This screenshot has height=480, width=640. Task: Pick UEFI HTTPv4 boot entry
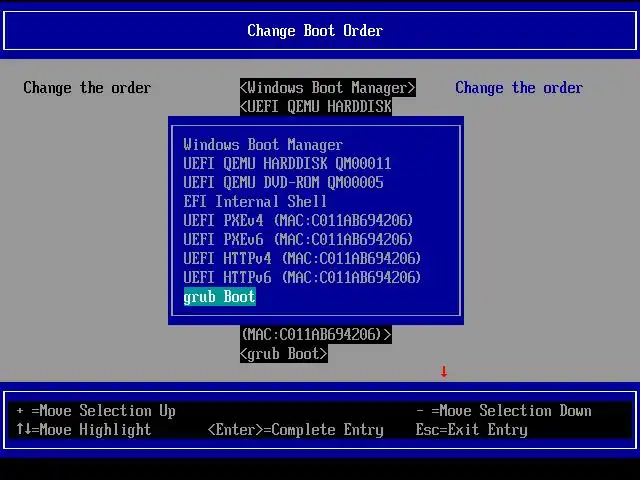coord(302,258)
